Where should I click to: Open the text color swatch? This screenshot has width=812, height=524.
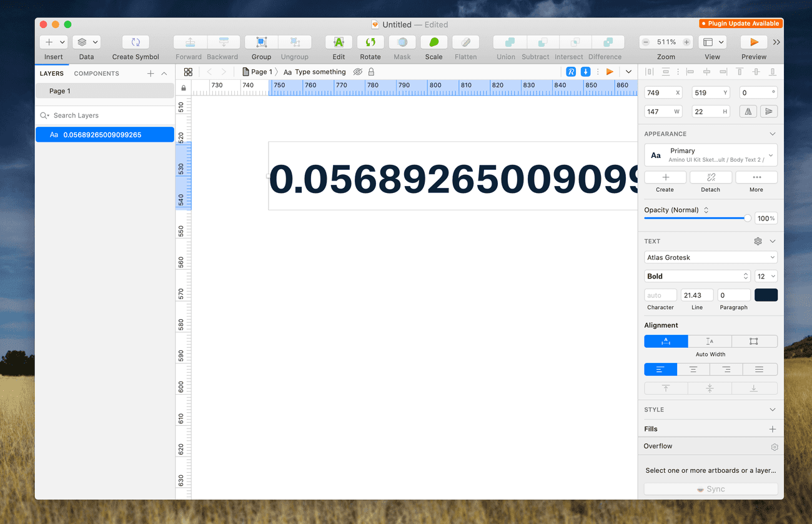tap(766, 295)
